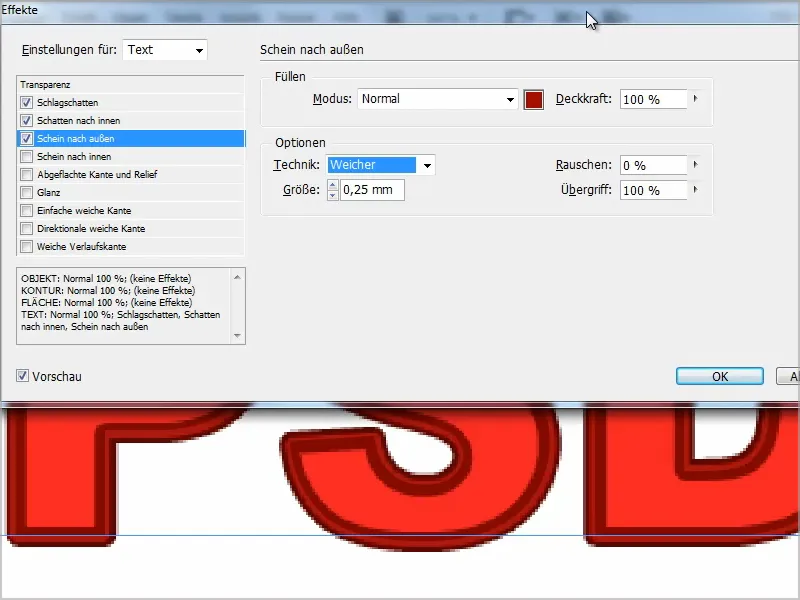Enable Direktionale weiche Kante checkbox
Image resolution: width=800 pixels, height=600 pixels.
point(27,229)
